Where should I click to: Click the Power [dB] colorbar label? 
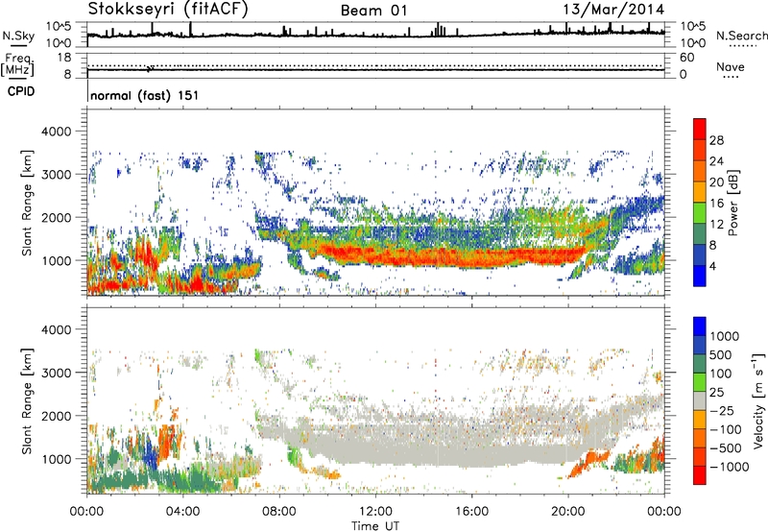732,203
